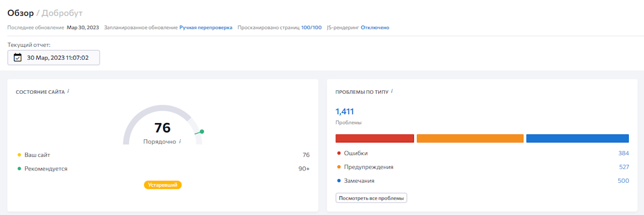Click the 76 value in Ваш сайт row
644x215 pixels.
click(306, 155)
